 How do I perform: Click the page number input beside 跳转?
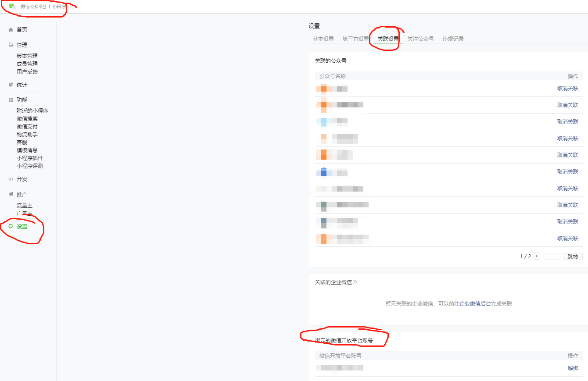pyautogui.click(x=552, y=256)
